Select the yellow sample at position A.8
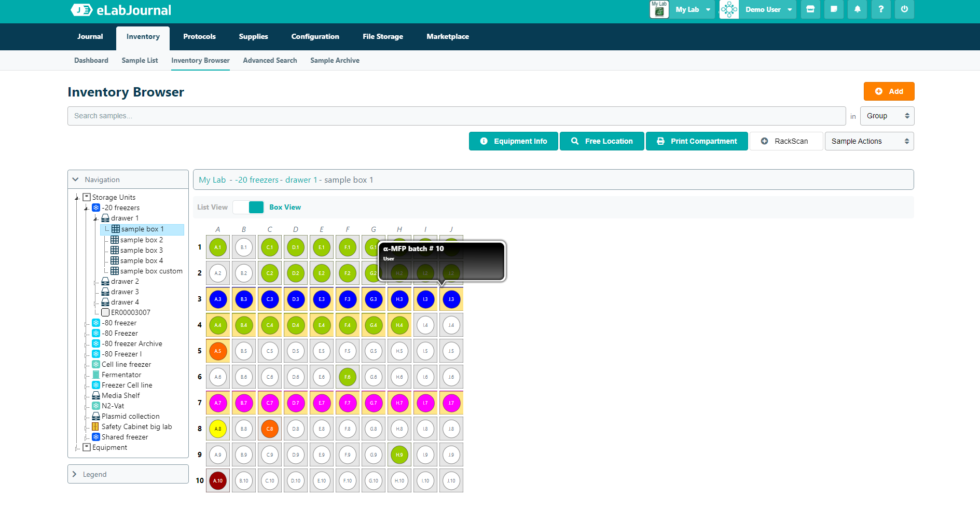980x510 pixels. click(218, 429)
